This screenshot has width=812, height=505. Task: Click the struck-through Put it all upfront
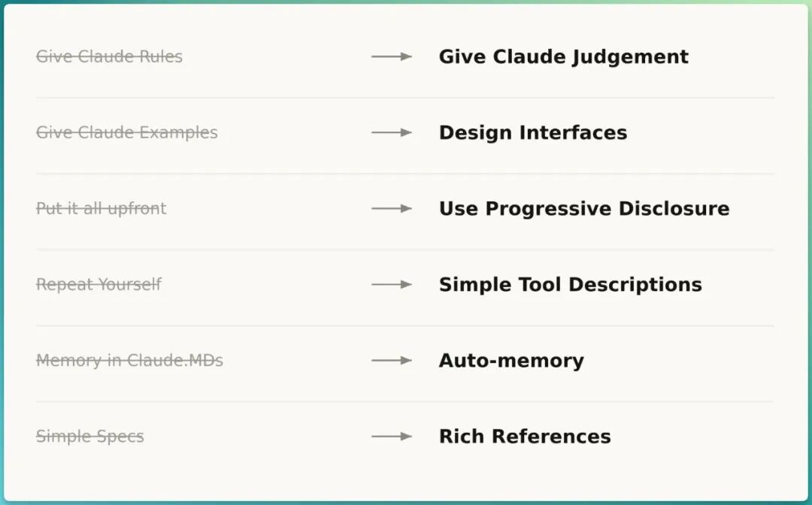(x=101, y=208)
